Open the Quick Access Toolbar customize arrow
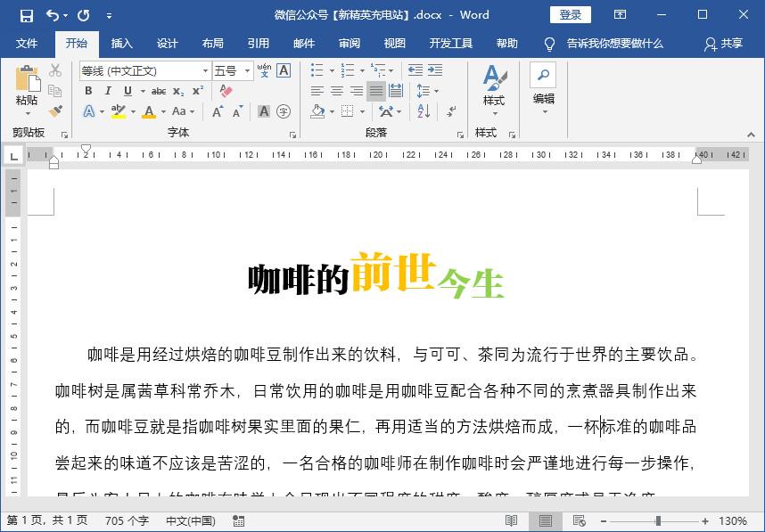 pyautogui.click(x=110, y=16)
